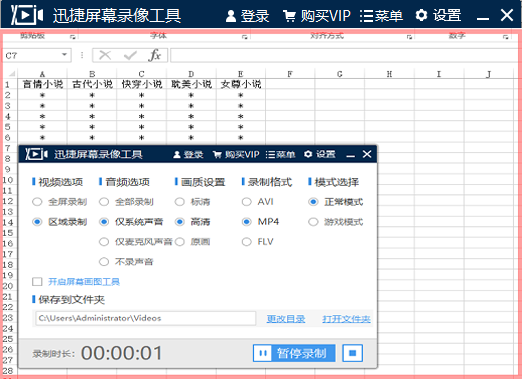Open 数字 group dialog launcher
The image size is (522, 379).
[x=506, y=37]
